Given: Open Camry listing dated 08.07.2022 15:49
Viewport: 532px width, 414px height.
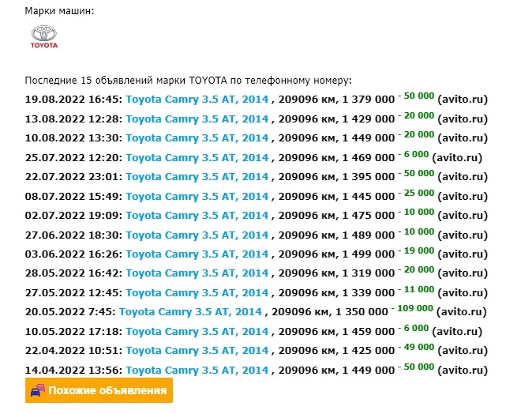Looking at the screenshot, I should (197, 196).
